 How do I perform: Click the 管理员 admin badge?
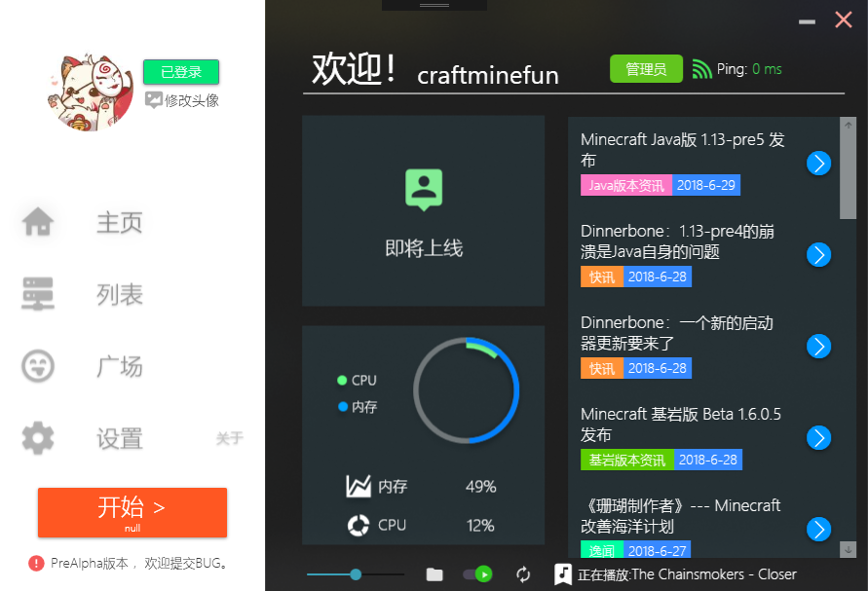(646, 68)
